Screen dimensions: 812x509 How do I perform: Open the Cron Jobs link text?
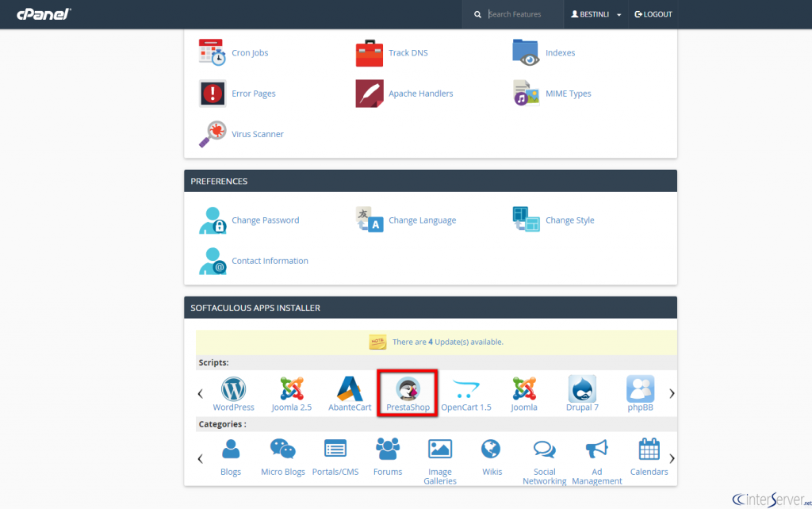tap(250, 53)
